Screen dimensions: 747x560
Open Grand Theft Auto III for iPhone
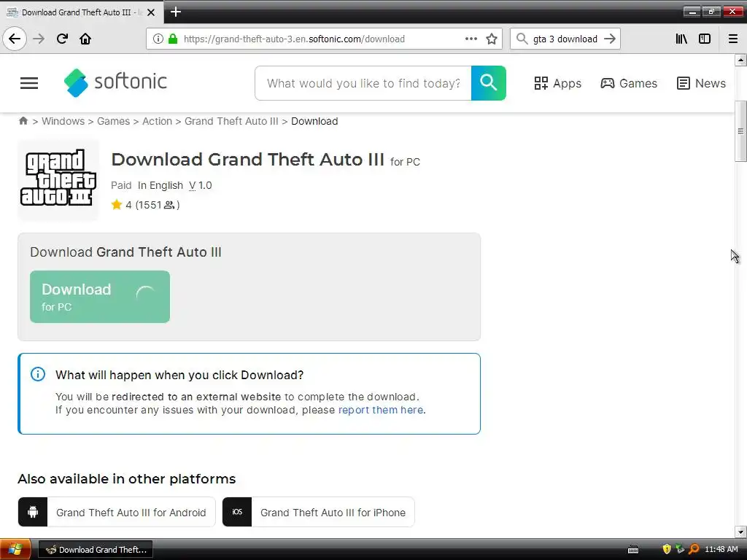tap(318, 512)
